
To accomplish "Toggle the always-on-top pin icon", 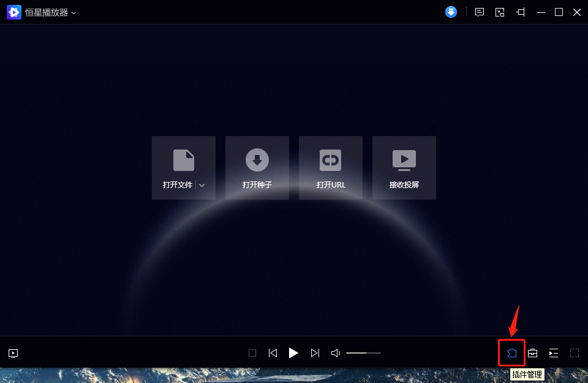I will click(520, 12).
